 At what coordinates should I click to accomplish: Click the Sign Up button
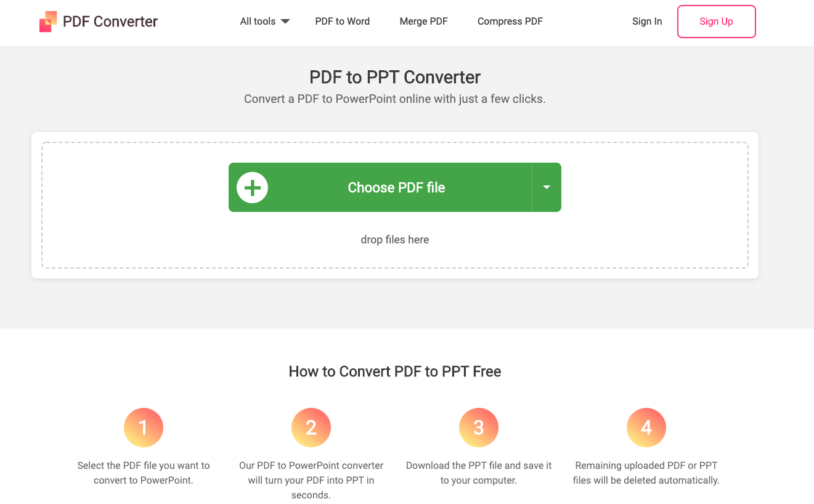tap(716, 21)
